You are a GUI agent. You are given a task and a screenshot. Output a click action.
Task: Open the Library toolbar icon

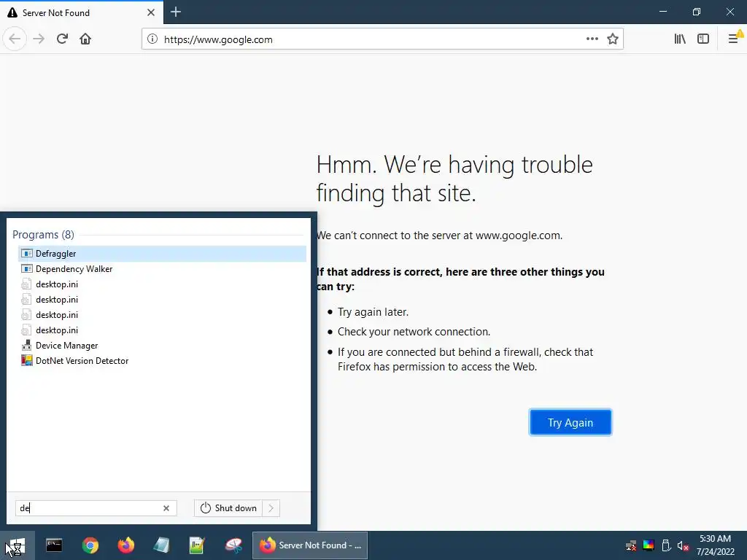click(680, 39)
